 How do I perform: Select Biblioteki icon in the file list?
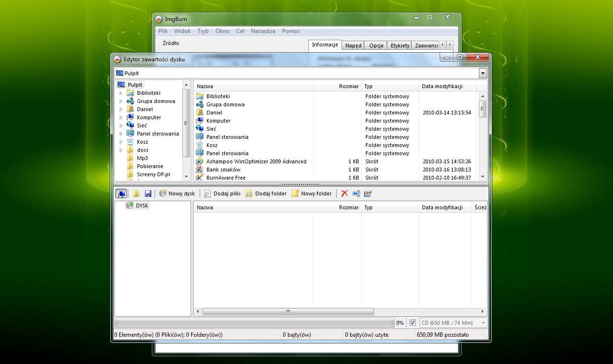click(200, 96)
